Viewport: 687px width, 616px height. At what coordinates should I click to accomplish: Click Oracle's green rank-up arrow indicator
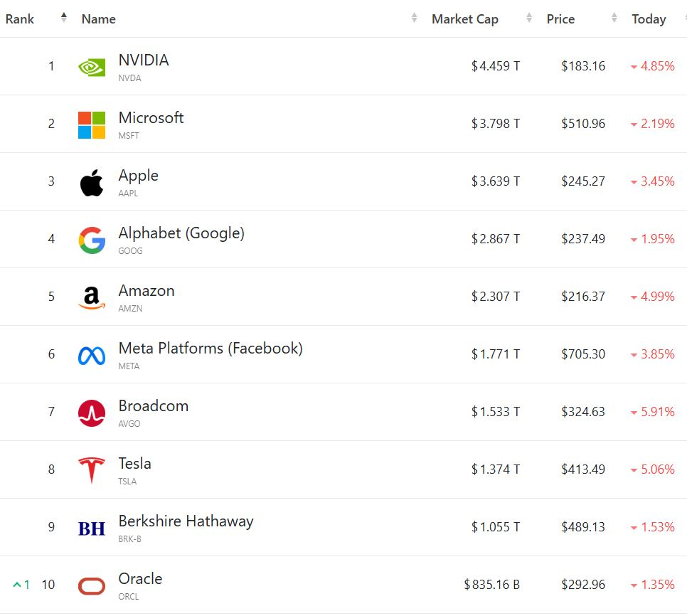click(x=18, y=585)
